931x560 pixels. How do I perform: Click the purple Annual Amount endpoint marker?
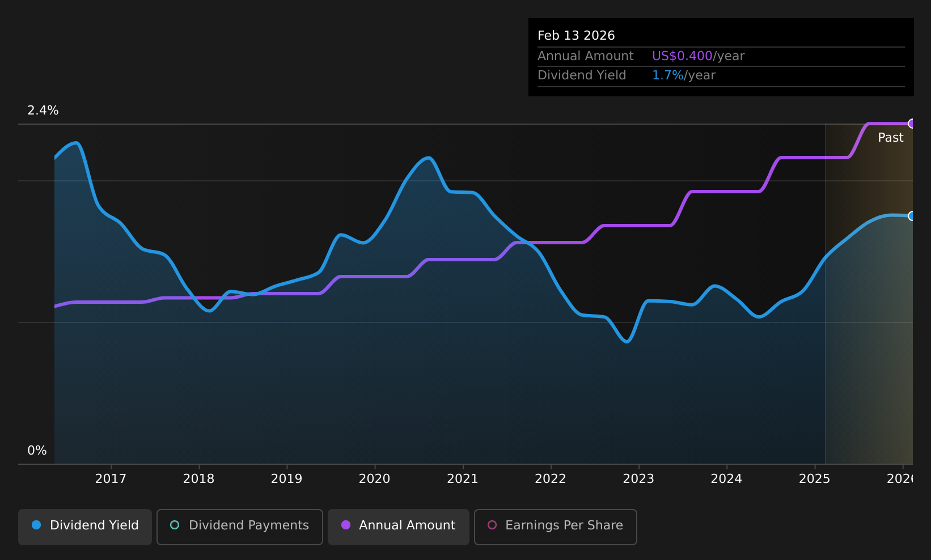tap(912, 124)
